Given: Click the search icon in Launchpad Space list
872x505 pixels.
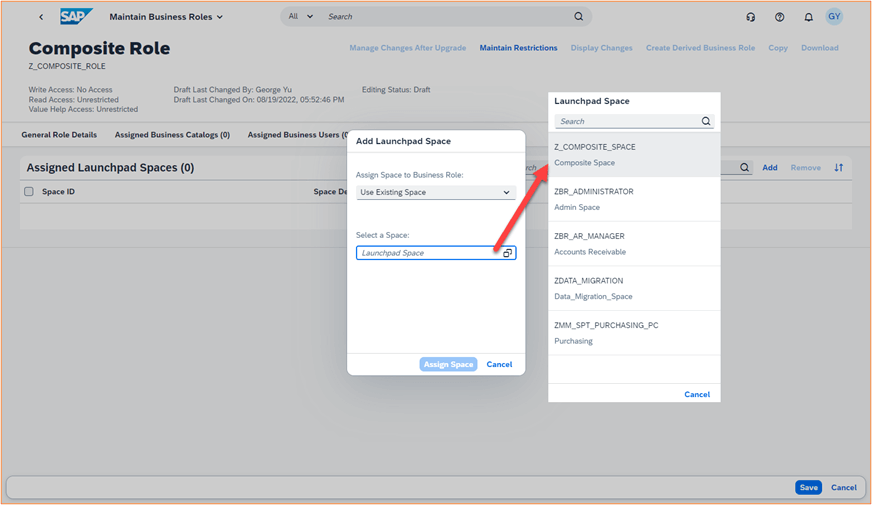Looking at the screenshot, I should point(706,121).
